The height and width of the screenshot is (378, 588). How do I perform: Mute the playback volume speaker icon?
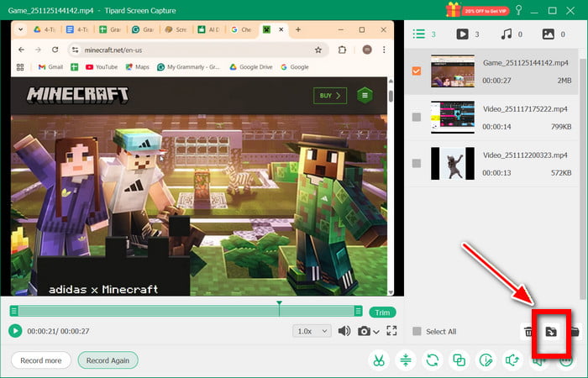tap(344, 331)
